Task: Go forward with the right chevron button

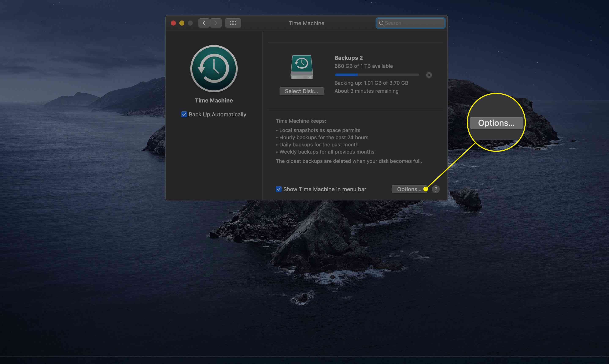Action: coord(216,23)
